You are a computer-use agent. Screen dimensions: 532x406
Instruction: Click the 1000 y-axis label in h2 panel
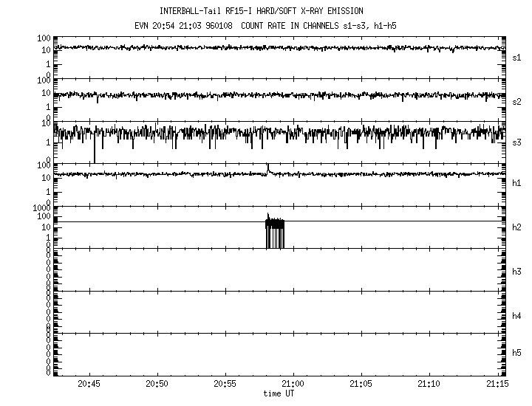(40, 209)
